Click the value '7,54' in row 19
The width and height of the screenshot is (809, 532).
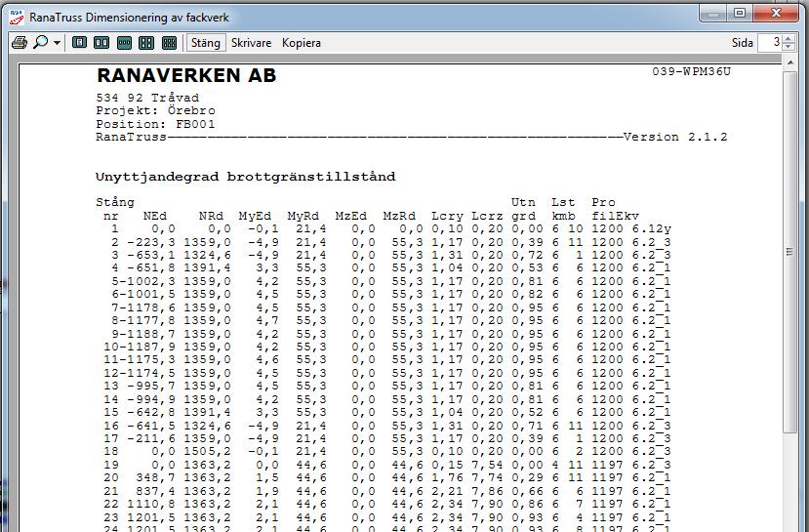pyautogui.click(x=487, y=465)
